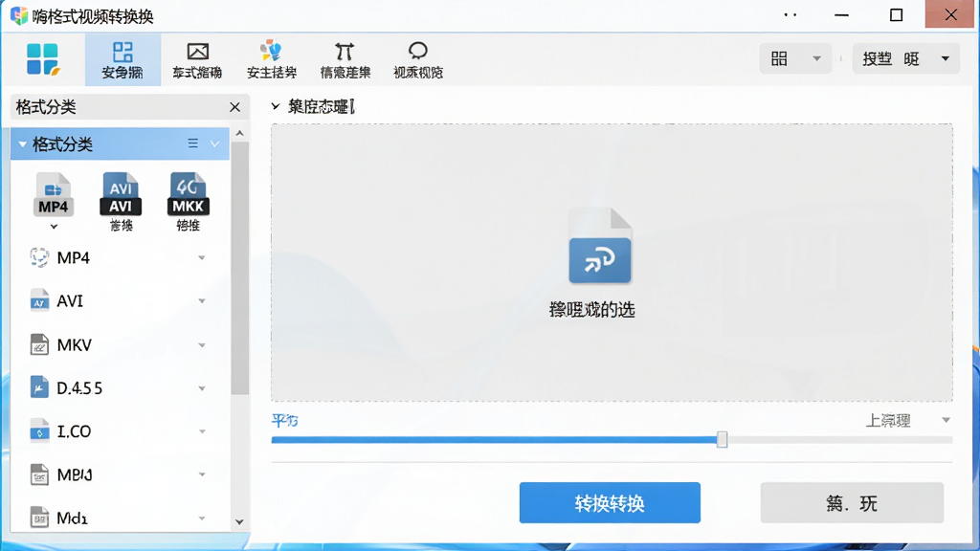The width and height of the screenshot is (980, 551).
Task: Expand the I.CO row dropdown arrow
Action: tap(202, 431)
